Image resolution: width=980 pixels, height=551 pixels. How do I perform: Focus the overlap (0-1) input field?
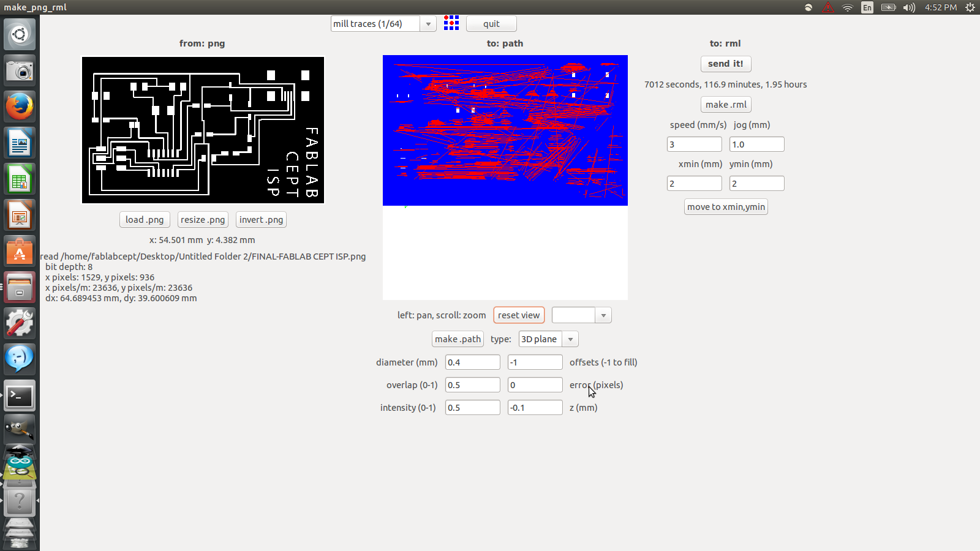[x=473, y=385]
